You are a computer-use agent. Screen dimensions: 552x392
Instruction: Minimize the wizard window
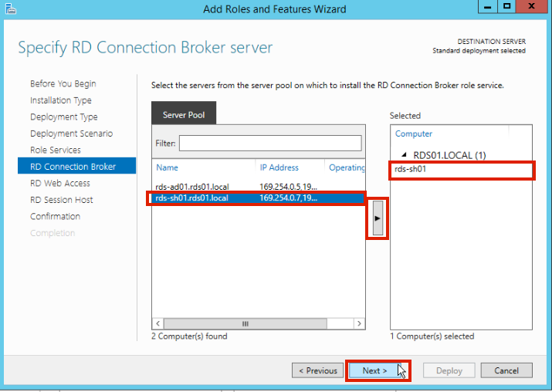(488, 6)
